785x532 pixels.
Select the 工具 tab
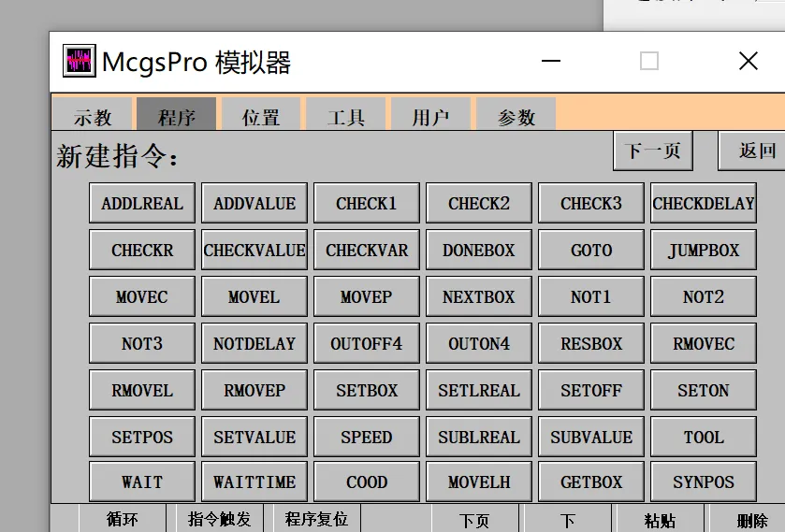pos(345,115)
